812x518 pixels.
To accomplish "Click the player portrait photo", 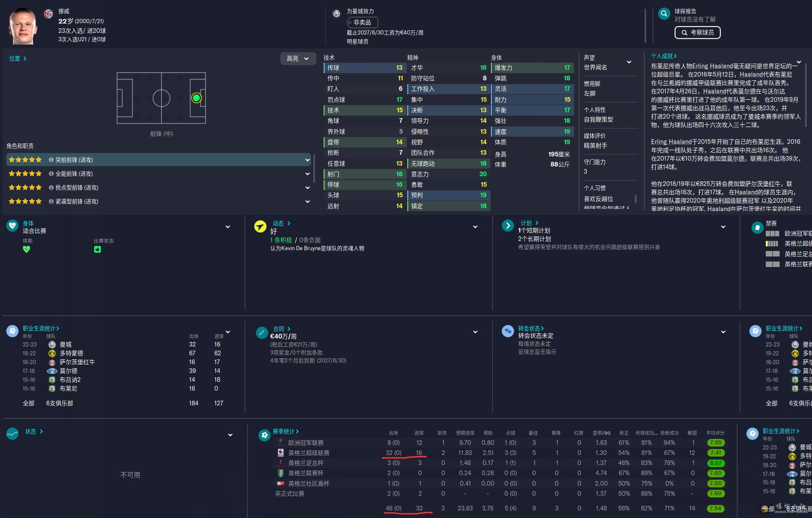I will [22, 26].
